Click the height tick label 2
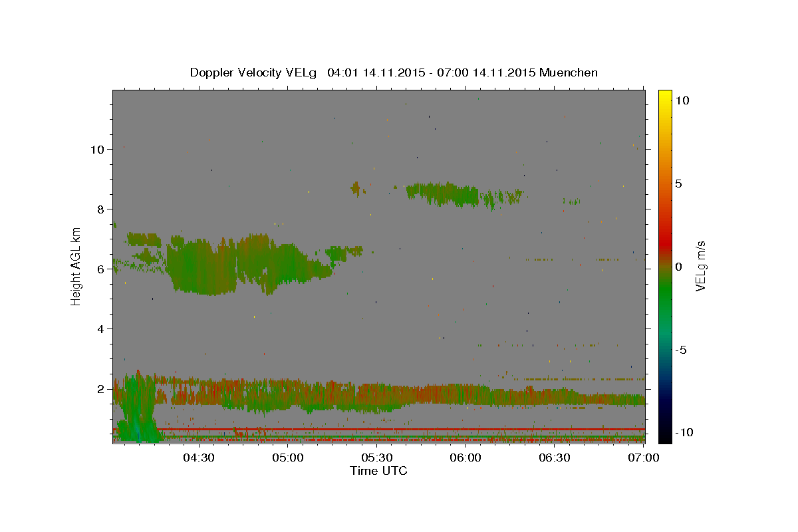This screenshot has height=532, width=798. point(100,388)
